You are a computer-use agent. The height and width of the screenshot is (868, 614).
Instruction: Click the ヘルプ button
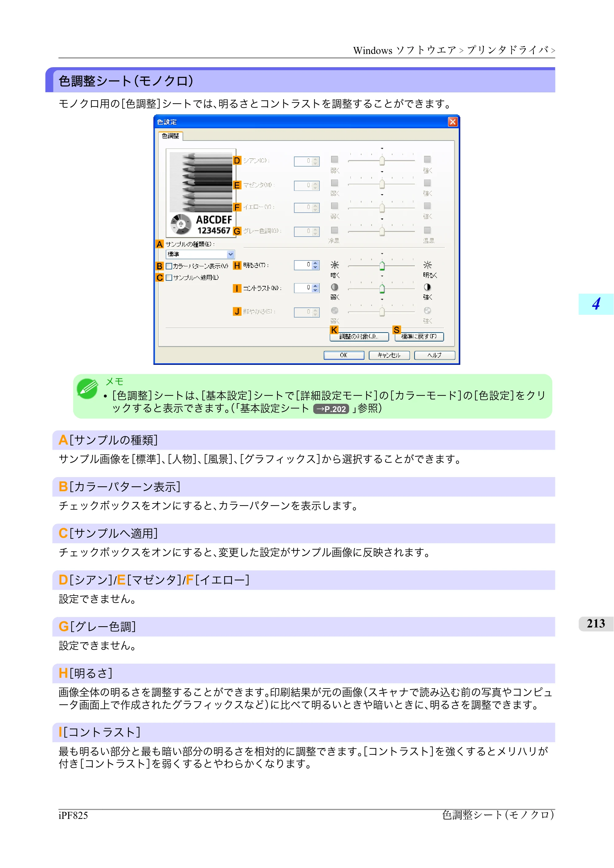(434, 355)
